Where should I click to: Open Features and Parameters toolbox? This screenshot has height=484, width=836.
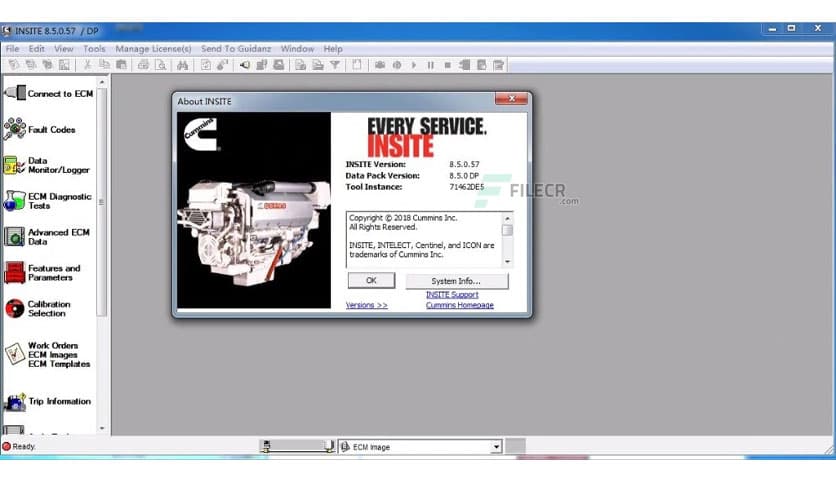click(43, 272)
